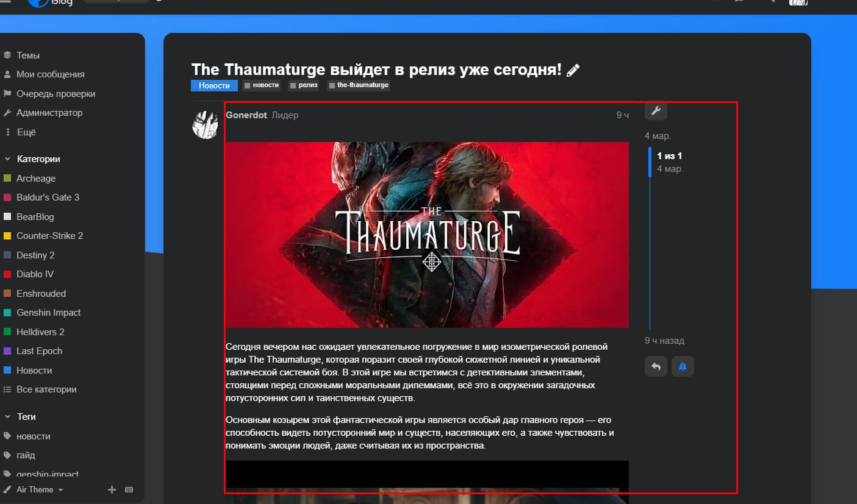Open keyboard shortcuts via keyboard icon
The image size is (857, 504).
(x=129, y=489)
